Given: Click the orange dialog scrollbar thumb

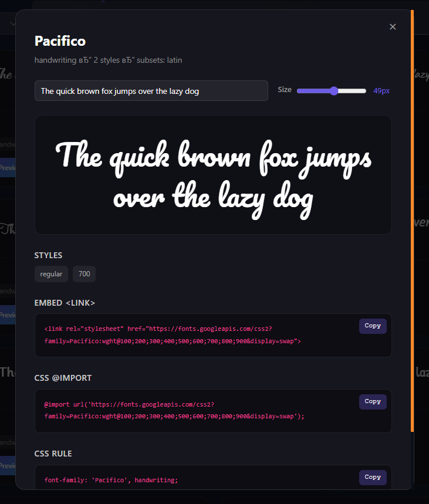Looking at the screenshot, I should (x=413, y=221).
